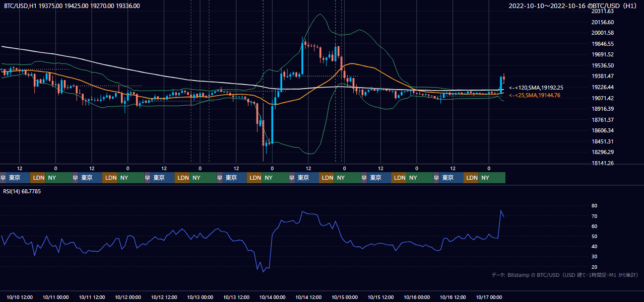Click the rightmost NY session block
This screenshot has width=644, height=302.
pos(491,178)
